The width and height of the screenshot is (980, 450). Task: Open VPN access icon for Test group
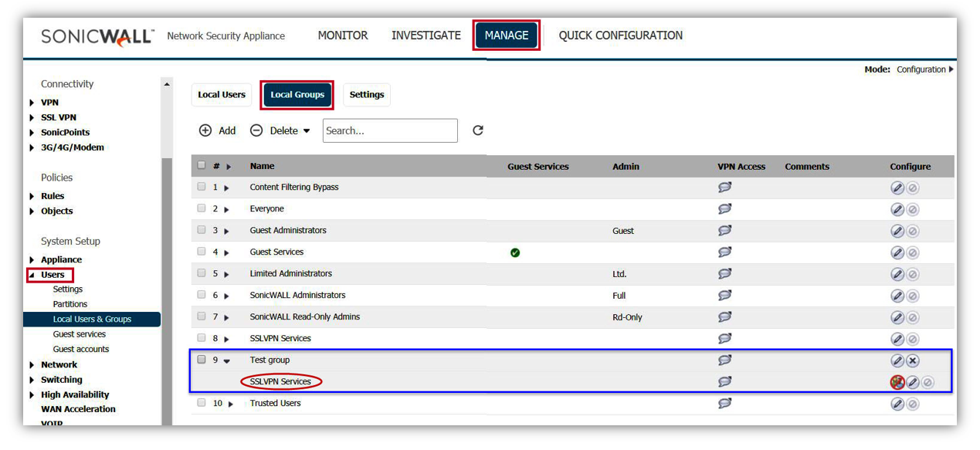point(724,360)
